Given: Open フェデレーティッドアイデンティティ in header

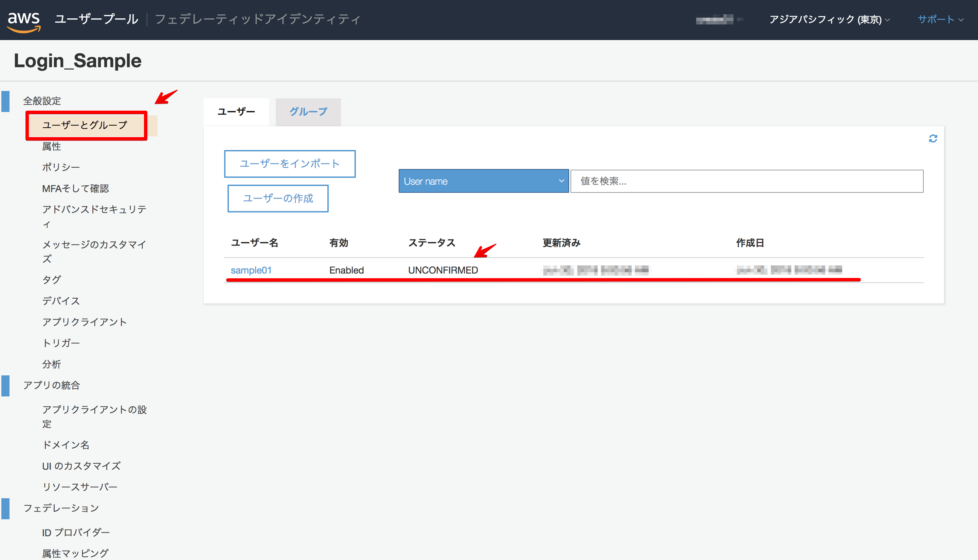Looking at the screenshot, I should click(x=257, y=19).
